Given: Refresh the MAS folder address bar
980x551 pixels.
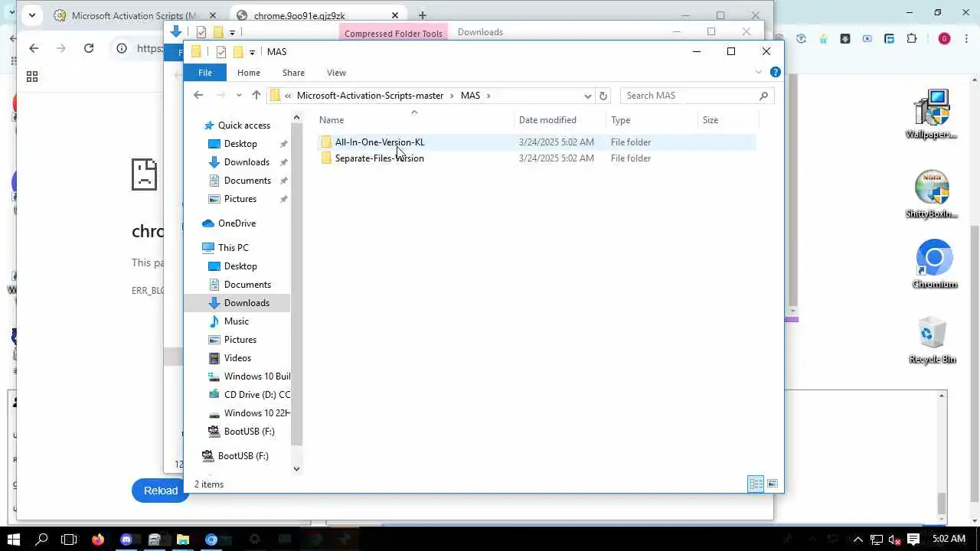Looking at the screenshot, I should 603,96.
